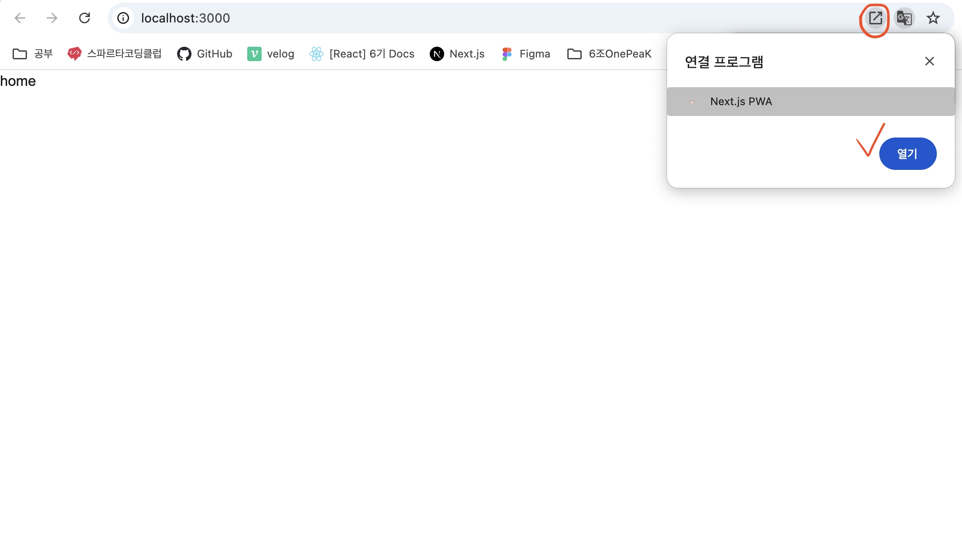View site information icon in address bar

tap(123, 18)
